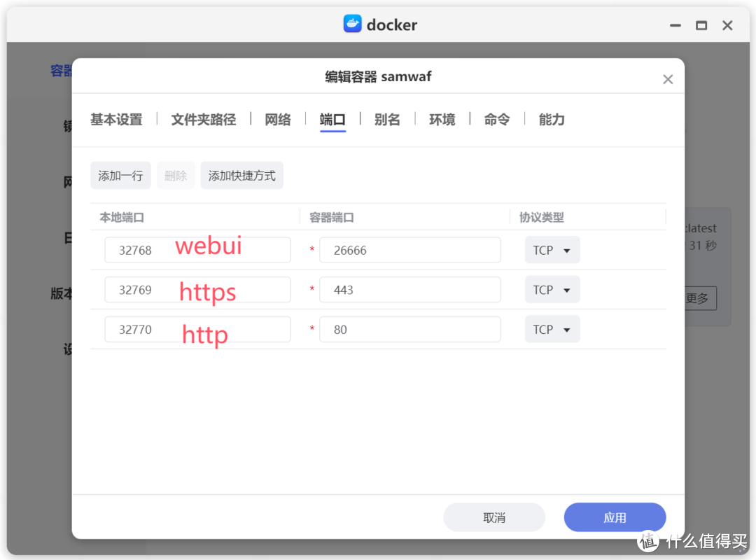
Task: Click 添加快捷方式 button
Action: tap(242, 176)
